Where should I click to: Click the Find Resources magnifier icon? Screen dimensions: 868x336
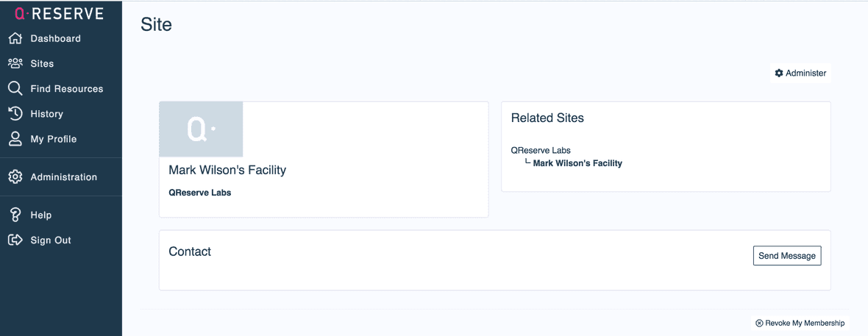(x=15, y=88)
